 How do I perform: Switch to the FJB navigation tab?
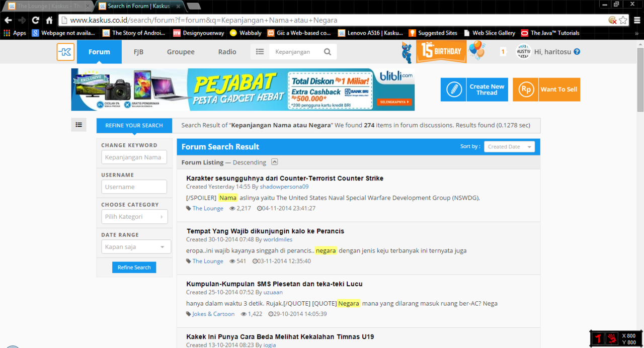138,52
